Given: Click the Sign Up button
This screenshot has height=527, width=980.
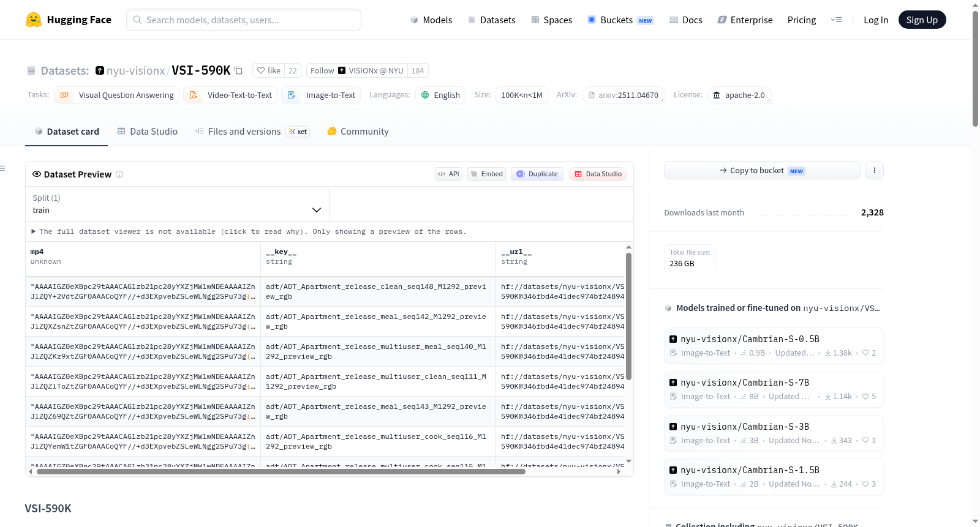Looking at the screenshot, I should [922, 20].
